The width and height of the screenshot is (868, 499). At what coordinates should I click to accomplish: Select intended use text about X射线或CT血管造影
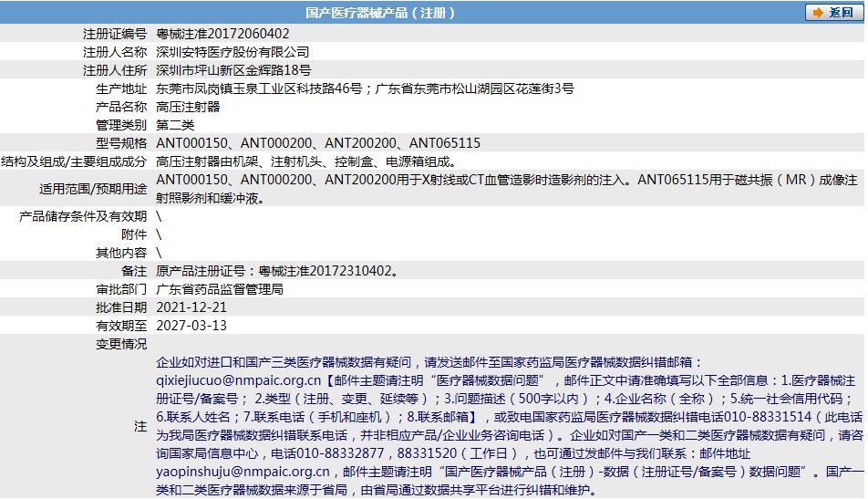(507, 189)
